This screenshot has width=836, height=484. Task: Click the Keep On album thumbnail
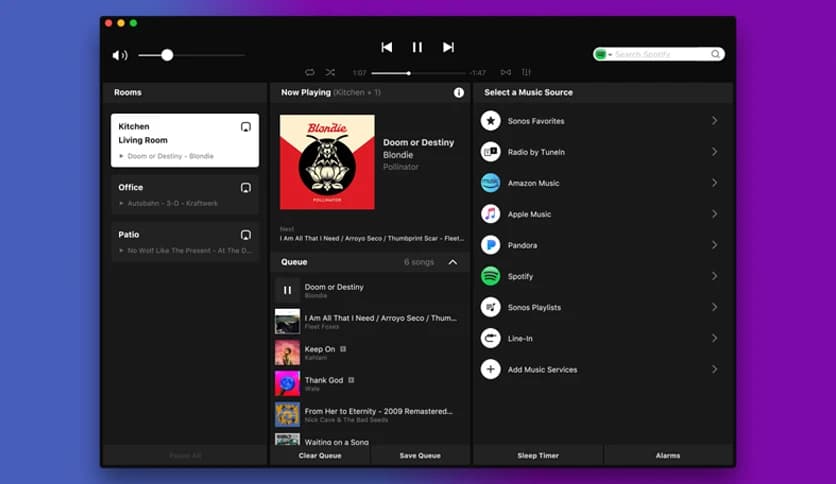tap(287, 352)
